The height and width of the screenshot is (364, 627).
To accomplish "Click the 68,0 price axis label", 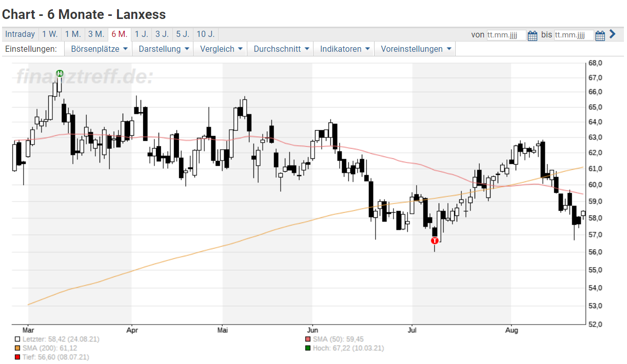I will 595,63.
